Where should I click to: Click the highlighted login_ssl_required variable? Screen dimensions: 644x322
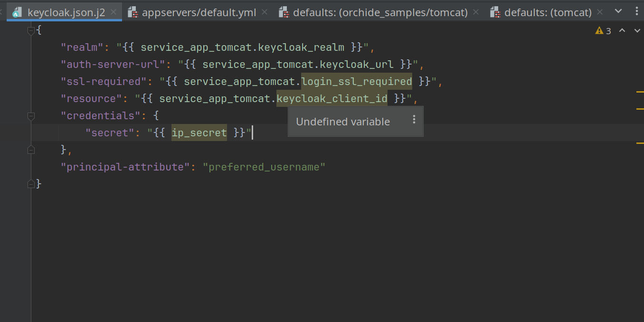357,81
